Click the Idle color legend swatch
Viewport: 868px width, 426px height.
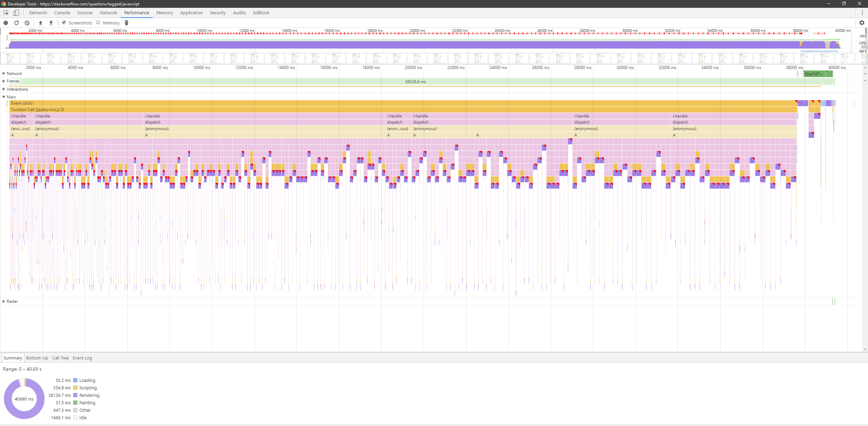tap(75, 418)
